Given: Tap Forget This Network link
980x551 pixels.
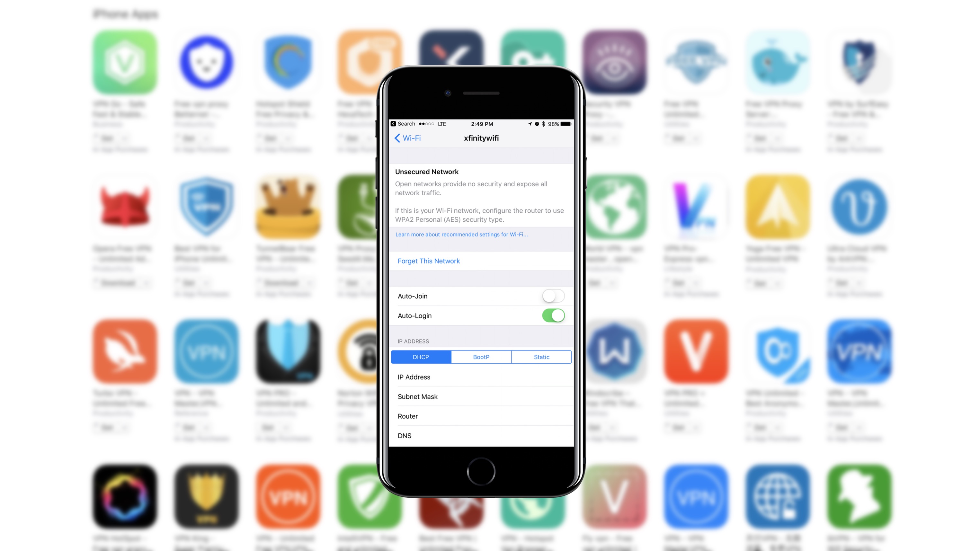Looking at the screenshot, I should click(x=428, y=261).
